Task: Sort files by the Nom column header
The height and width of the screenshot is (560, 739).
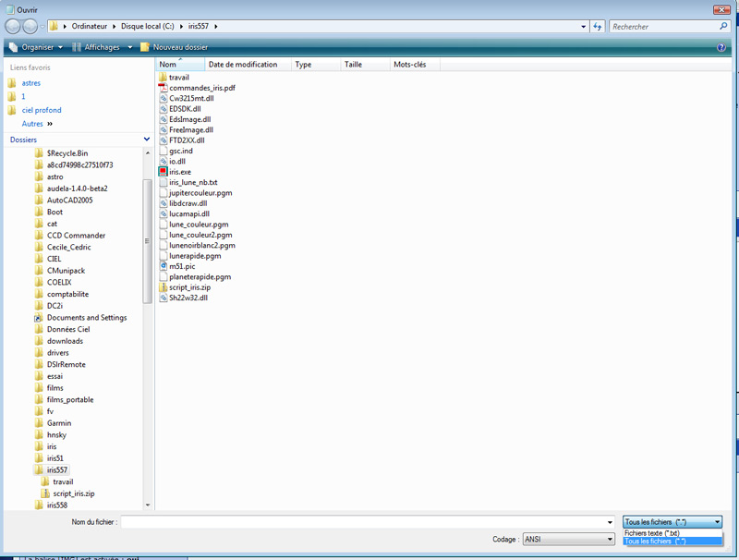Action: [x=167, y=64]
